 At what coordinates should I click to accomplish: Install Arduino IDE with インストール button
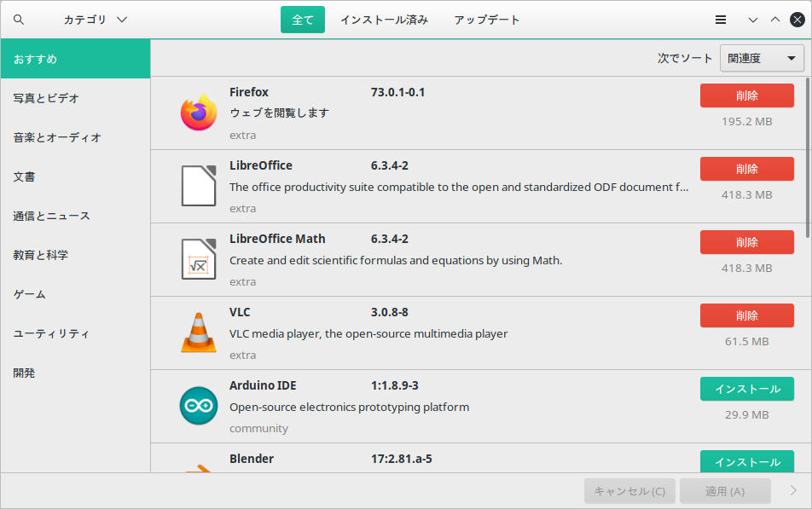(747, 389)
